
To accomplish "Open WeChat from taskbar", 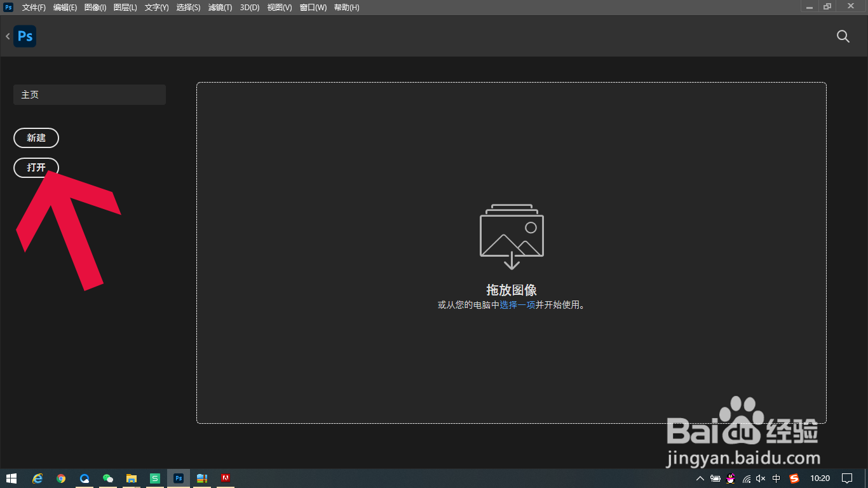I will [108, 478].
